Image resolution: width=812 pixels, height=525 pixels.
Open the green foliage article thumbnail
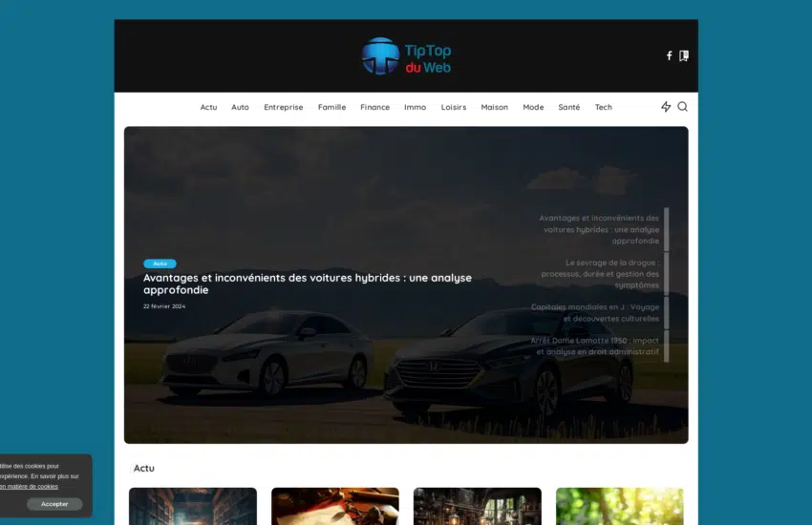tap(620, 506)
